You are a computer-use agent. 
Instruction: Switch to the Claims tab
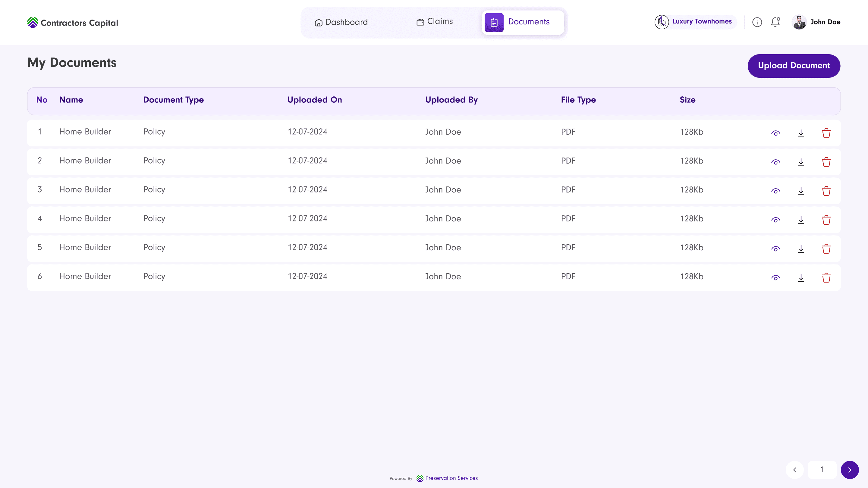(x=435, y=22)
